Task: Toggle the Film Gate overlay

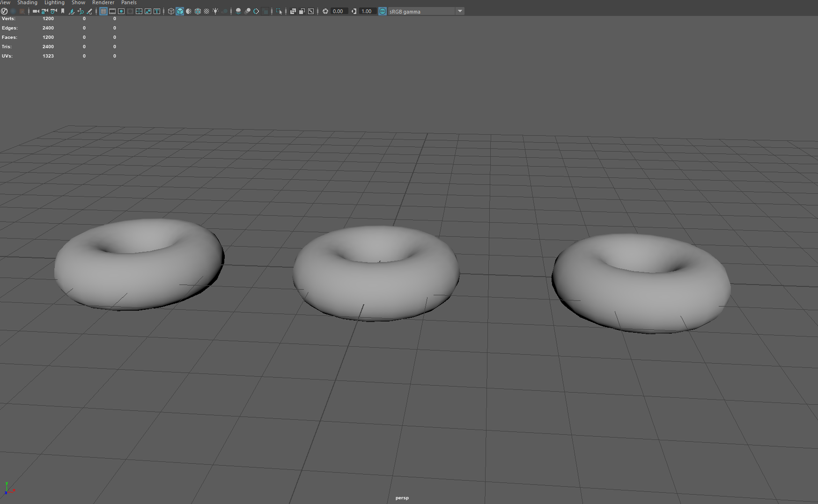Action: [x=112, y=11]
